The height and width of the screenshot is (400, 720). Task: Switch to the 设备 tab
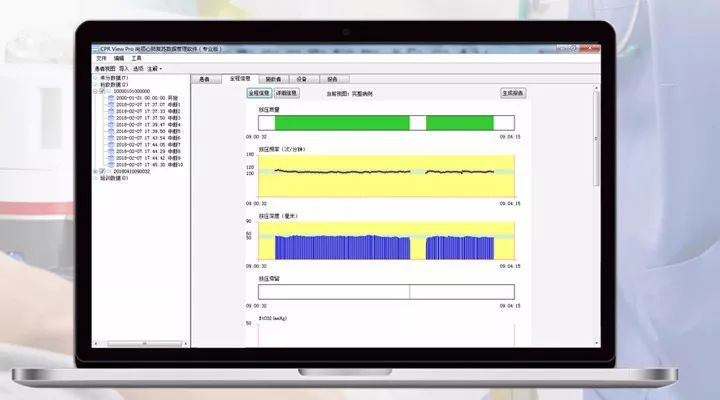(301, 77)
